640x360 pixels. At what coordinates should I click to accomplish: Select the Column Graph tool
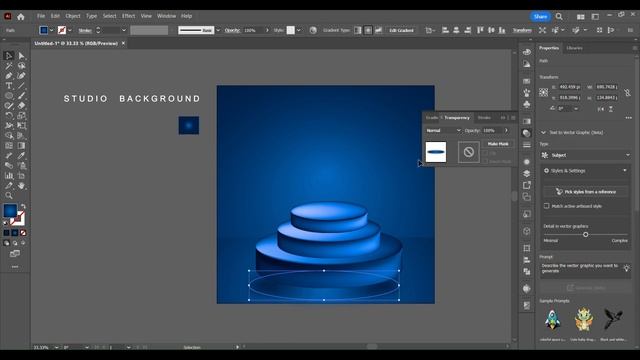(x=9, y=176)
